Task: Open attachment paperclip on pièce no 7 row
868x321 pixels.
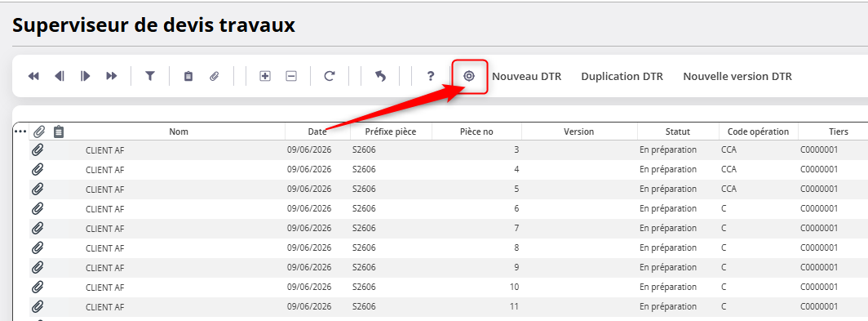Action: 38,229
